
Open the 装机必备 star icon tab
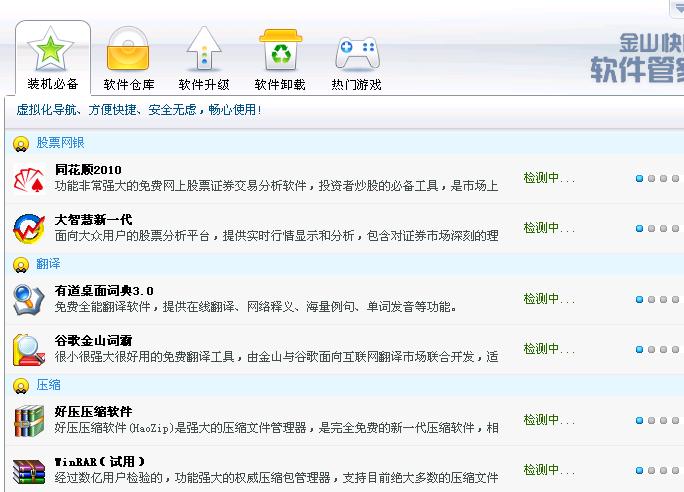tap(52, 49)
